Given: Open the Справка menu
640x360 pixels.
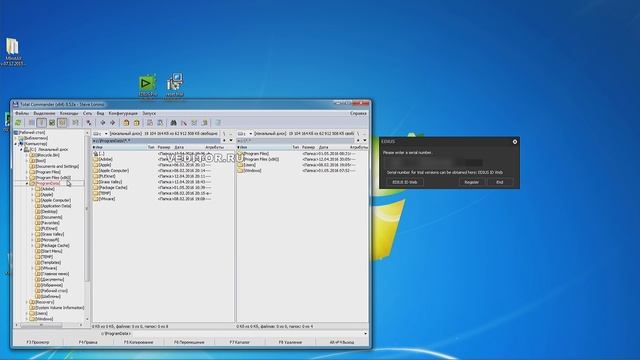Looking at the screenshot, I should (x=358, y=113).
